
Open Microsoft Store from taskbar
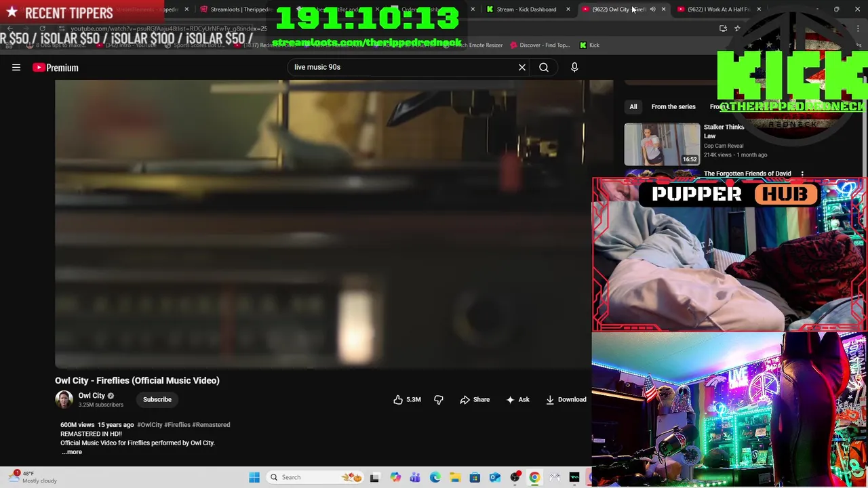tap(475, 477)
